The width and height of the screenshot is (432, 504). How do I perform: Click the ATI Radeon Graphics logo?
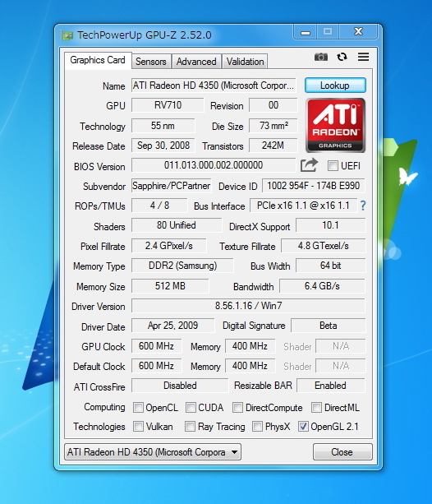[335, 125]
